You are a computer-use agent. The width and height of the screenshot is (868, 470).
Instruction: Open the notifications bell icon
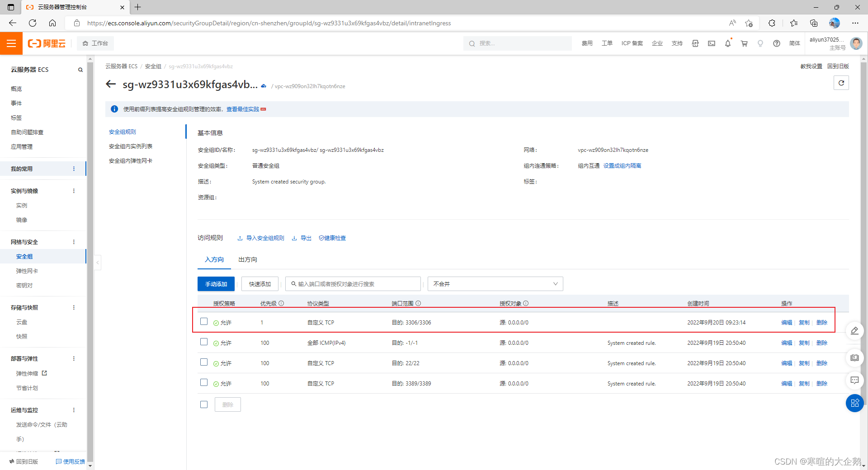pos(728,43)
